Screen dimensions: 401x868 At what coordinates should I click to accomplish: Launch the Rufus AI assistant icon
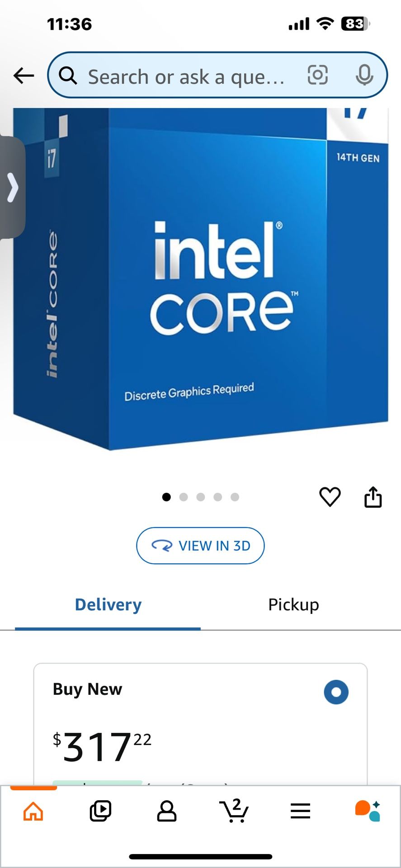tap(368, 811)
